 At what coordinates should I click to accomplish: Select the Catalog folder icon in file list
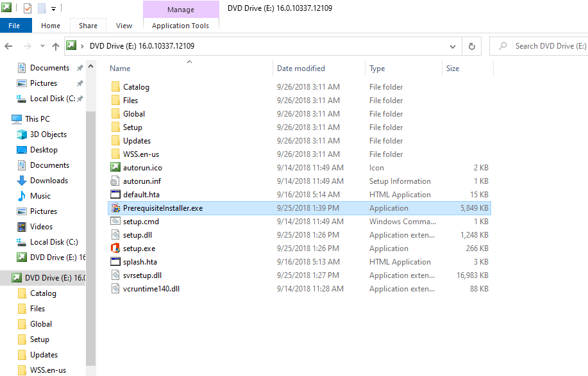coord(115,87)
